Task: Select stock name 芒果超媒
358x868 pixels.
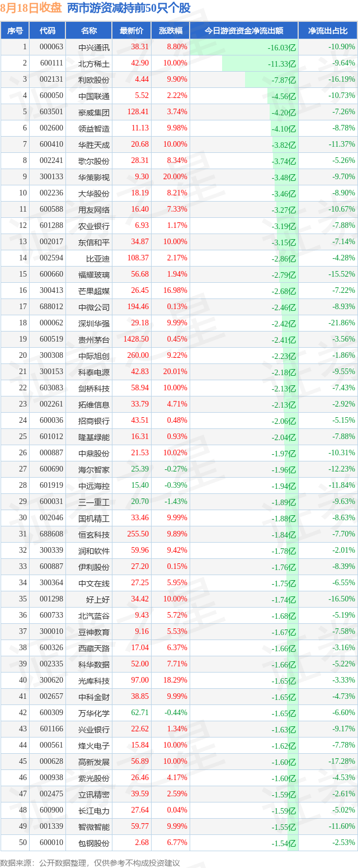Action: pyautogui.click(x=94, y=291)
